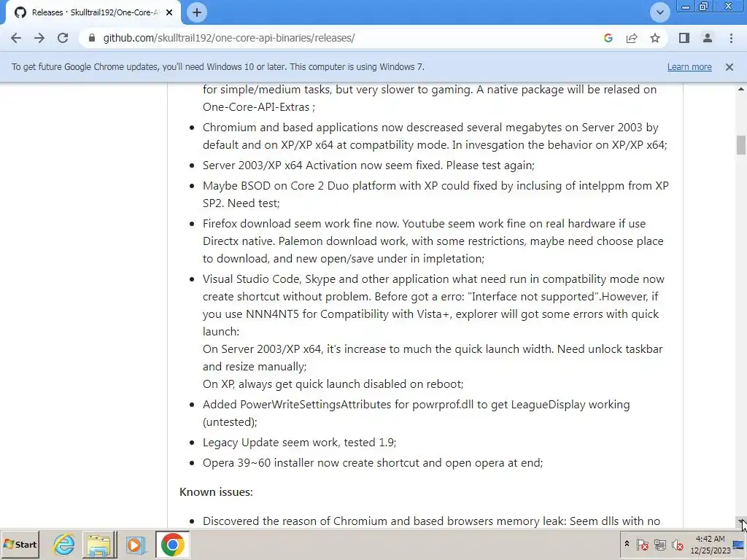747x560 pixels.
Task: Close the Releases Skulltrail192 tab
Action: 169,12
